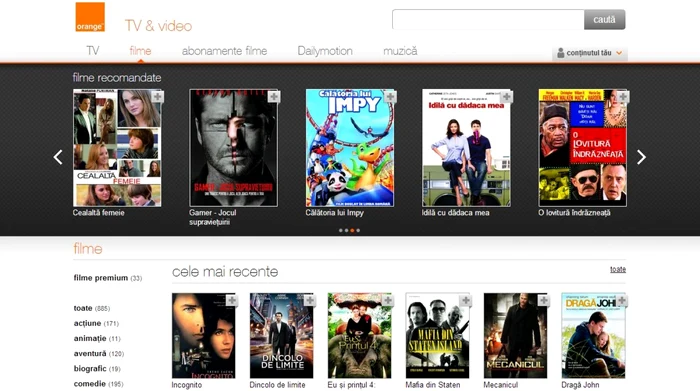View all recent films via toate link

(618, 269)
